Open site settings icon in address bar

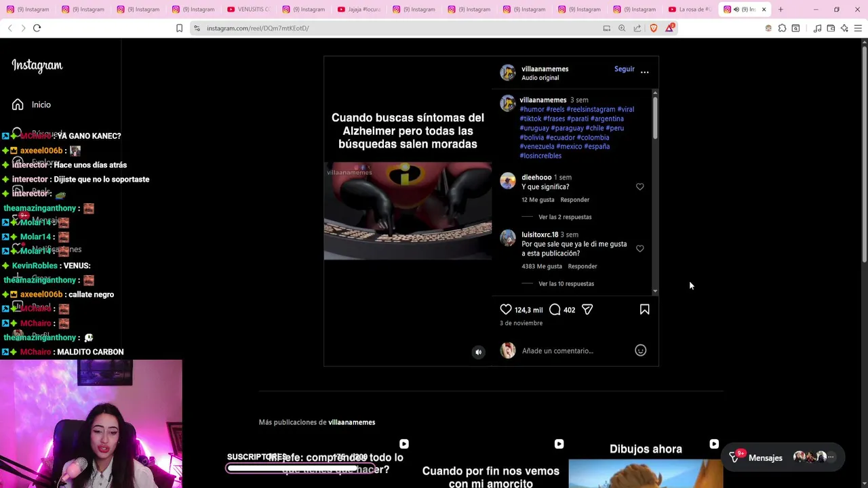[197, 28]
